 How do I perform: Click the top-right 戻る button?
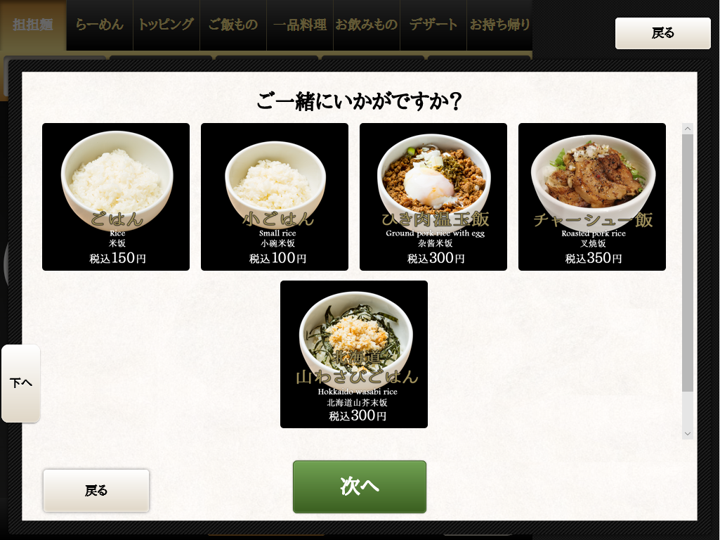point(663,33)
